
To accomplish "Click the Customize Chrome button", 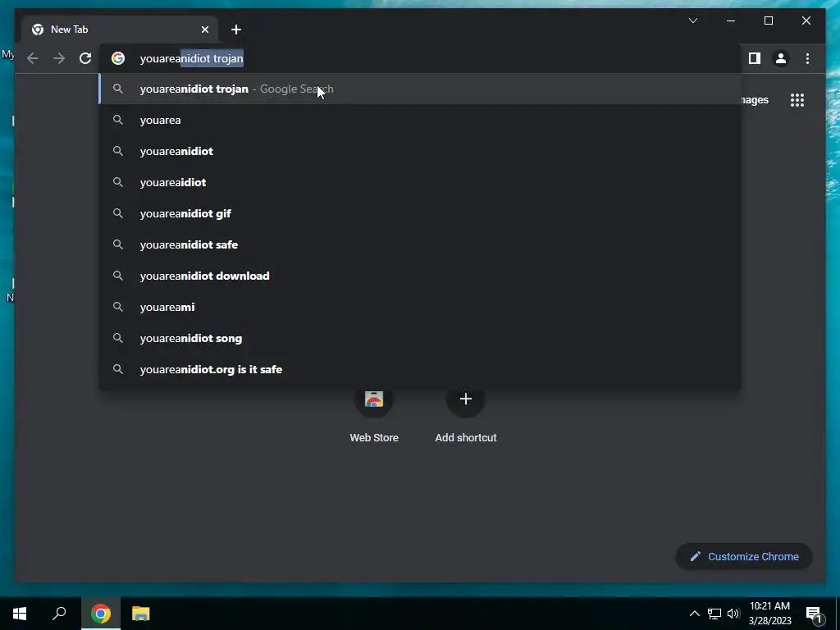I will [744, 557].
